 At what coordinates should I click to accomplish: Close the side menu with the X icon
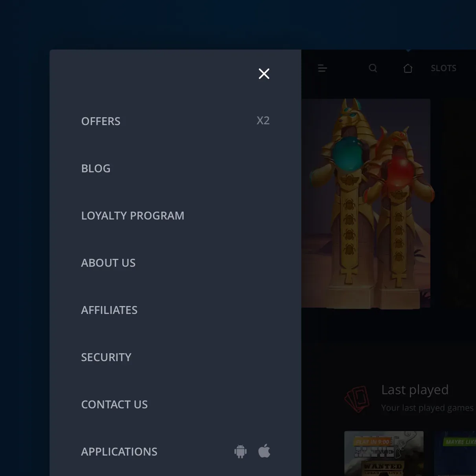264,74
